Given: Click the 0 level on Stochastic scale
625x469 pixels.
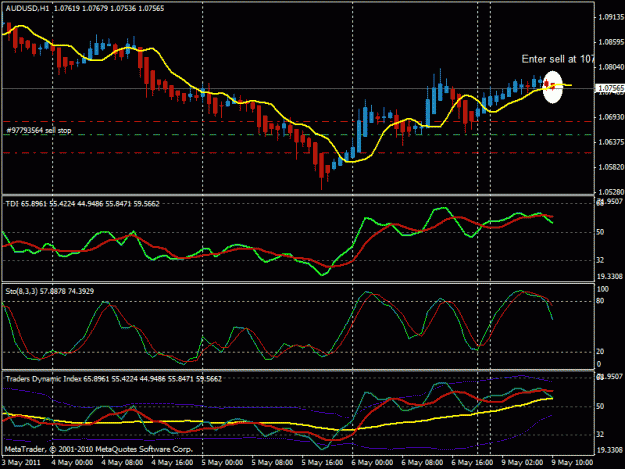Looking at the screenshot, I should [x=599, y=364].
